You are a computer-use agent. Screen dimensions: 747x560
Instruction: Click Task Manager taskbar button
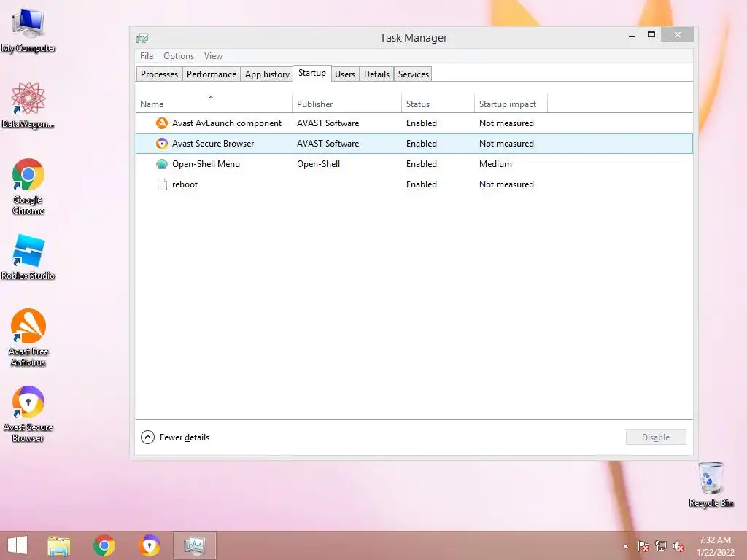click(195, 545)
